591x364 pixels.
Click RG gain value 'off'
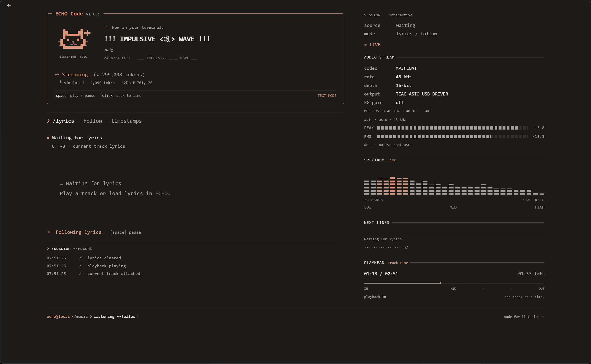click(399, 103)
